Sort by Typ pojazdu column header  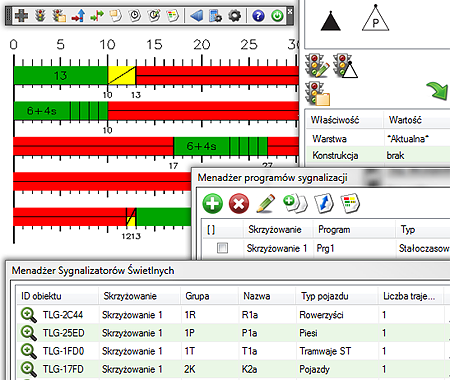337,296
